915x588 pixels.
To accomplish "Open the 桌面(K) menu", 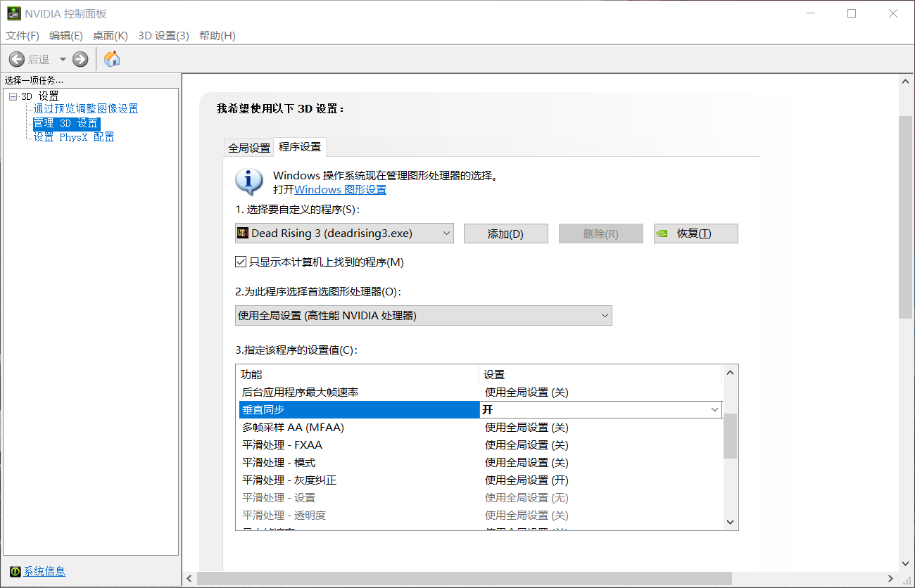I will [111, 36].
